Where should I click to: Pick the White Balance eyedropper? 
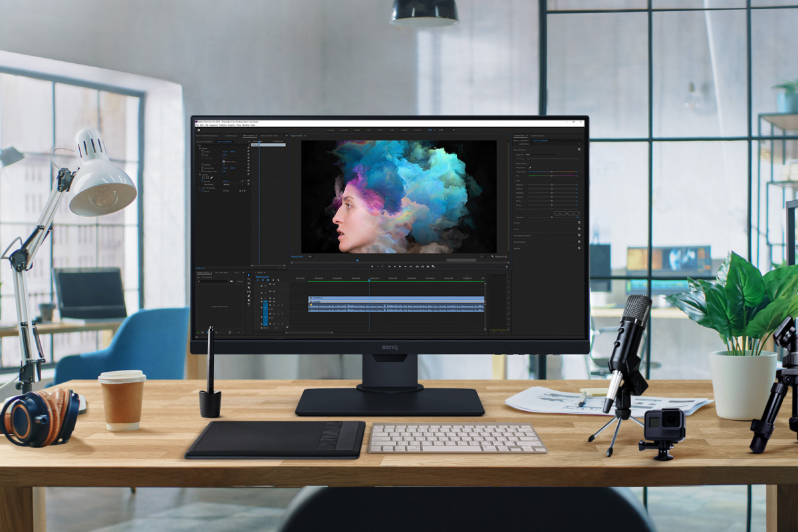pyautogui.click(x=530, y=168)
